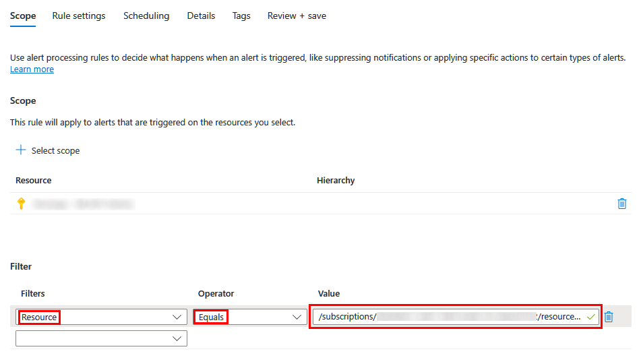Open the Scheduling tab
This screenshot has width=641, height=364.
click(x=146, y=16)
